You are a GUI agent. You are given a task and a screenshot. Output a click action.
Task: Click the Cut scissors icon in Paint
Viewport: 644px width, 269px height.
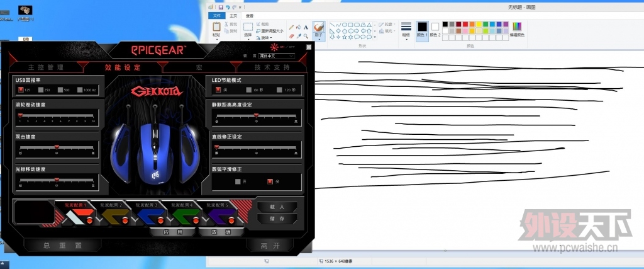[226, 25]
